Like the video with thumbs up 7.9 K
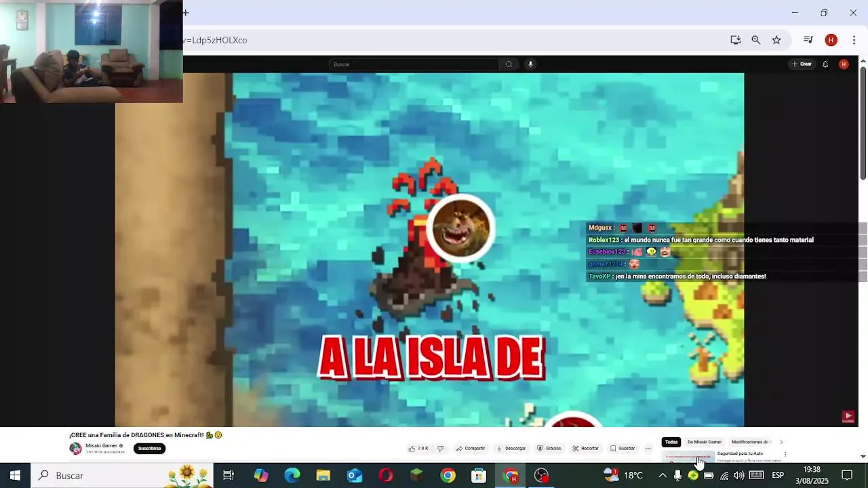 pos(418,448)
